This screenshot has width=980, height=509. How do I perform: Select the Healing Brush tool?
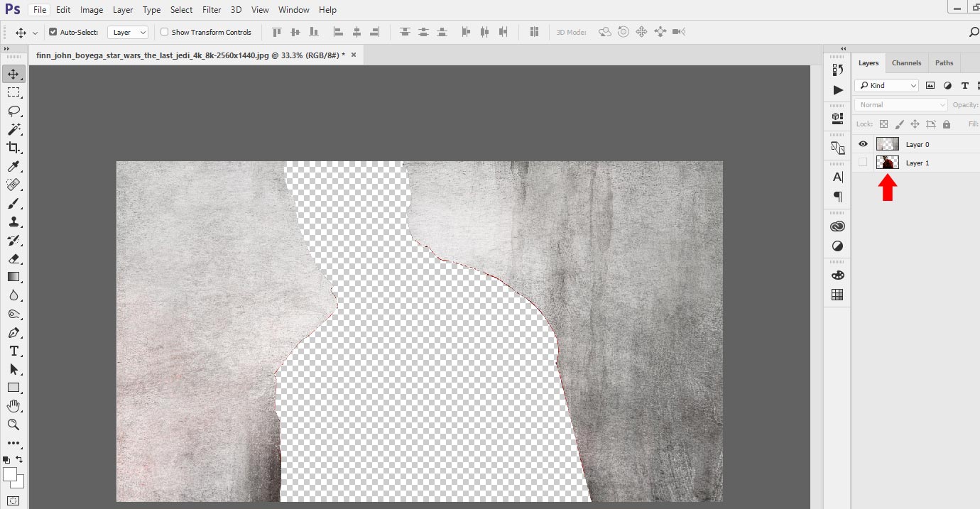click(x=13, y=185)
